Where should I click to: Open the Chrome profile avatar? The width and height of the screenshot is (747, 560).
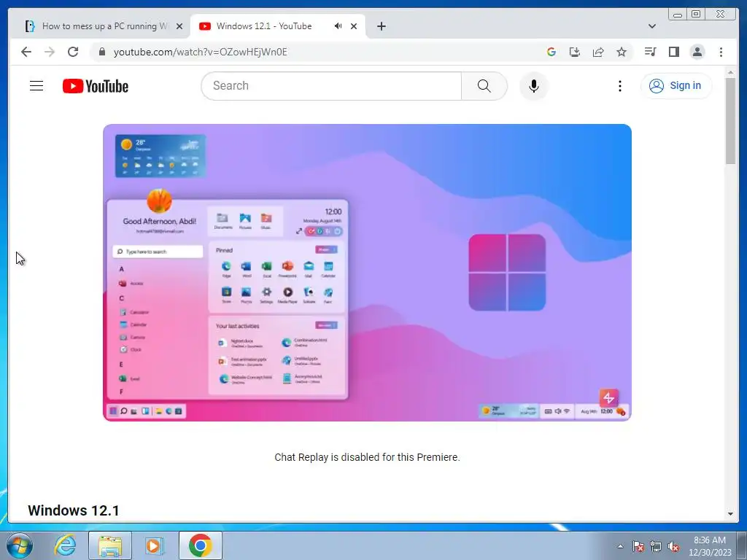697,52
